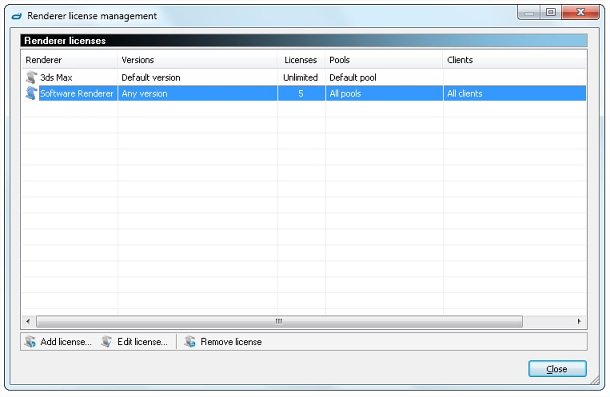
Task: Click the Add license... button label
Action: (66, 342)
